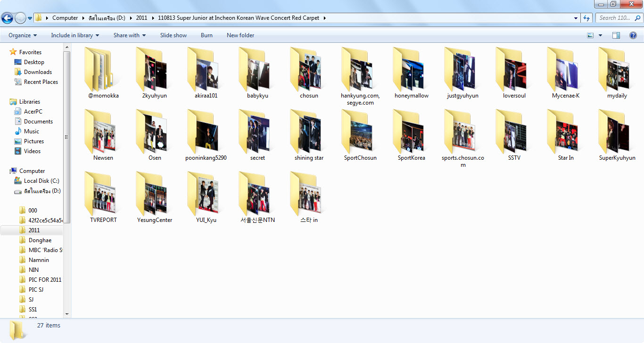Screen dimensions: 644x343
Task: Expand the Computer breadcrumb arrow
Action: coord(83,18)
